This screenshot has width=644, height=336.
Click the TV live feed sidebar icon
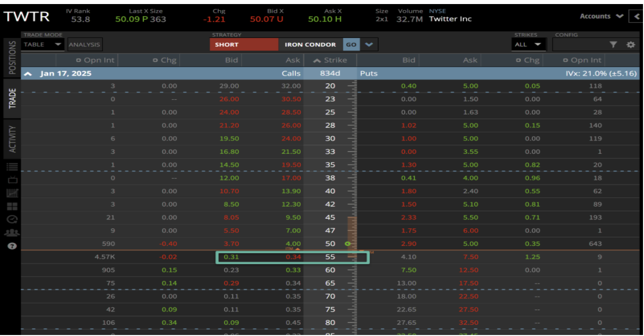click(x=12, y=180)
